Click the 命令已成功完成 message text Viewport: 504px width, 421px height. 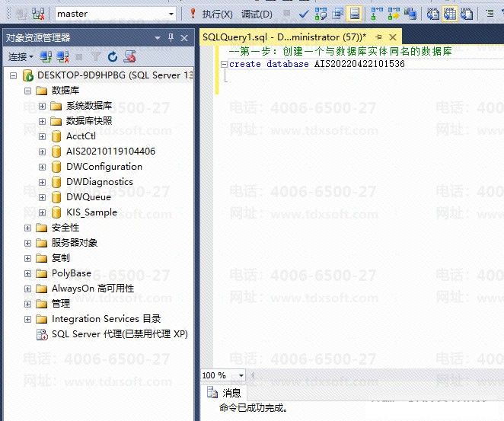click(x=254, y=408)
